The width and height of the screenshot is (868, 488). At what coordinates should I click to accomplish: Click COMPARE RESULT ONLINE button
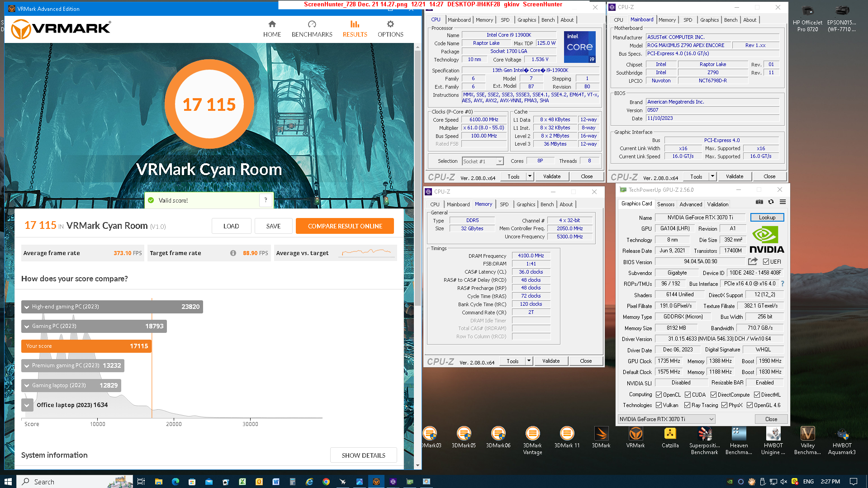(x=345, y=226)
